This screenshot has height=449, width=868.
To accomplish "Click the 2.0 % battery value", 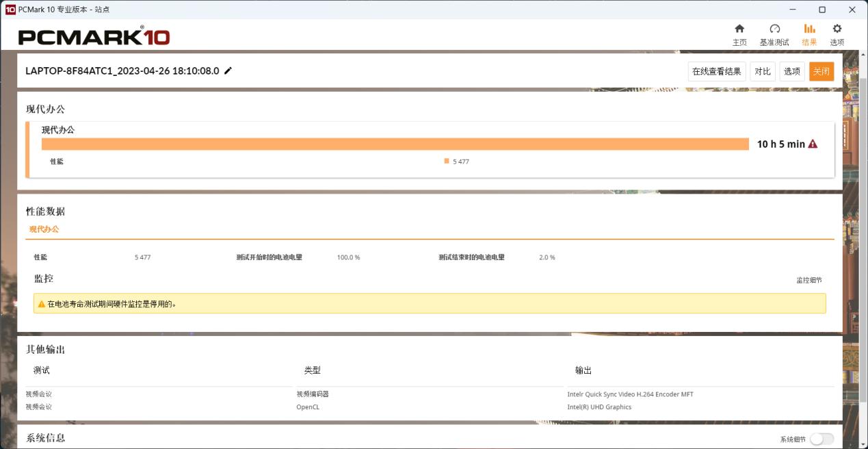I will [x=547, y=257].
